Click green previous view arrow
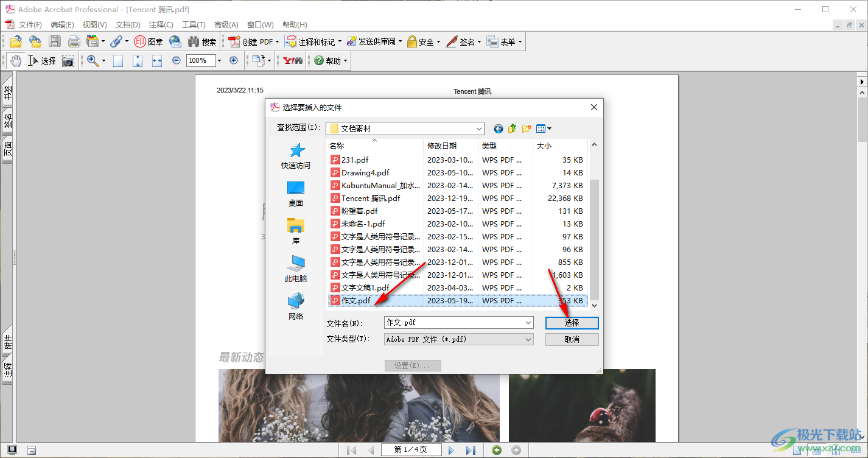Screen dimensions: 868x458 [x=497, y=450]
